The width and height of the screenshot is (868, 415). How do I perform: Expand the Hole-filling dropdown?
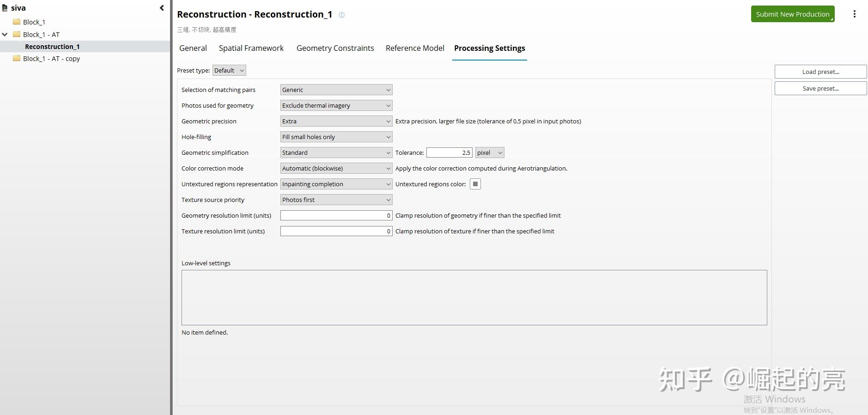click(336, 137)
